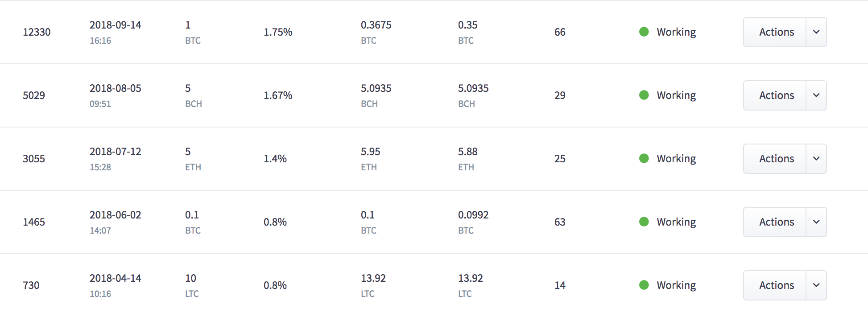Click green status dot for row 1465
The image size is (868, 313).
pyautogui.click(x=644, y=222)
